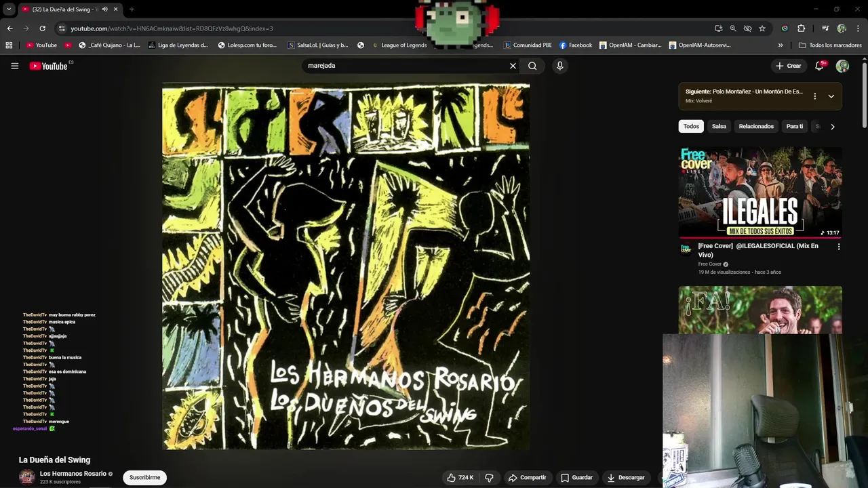This screenshot has width=868, height=488.
Task: Open the YouTube bookmark
Action: (41, 45)
